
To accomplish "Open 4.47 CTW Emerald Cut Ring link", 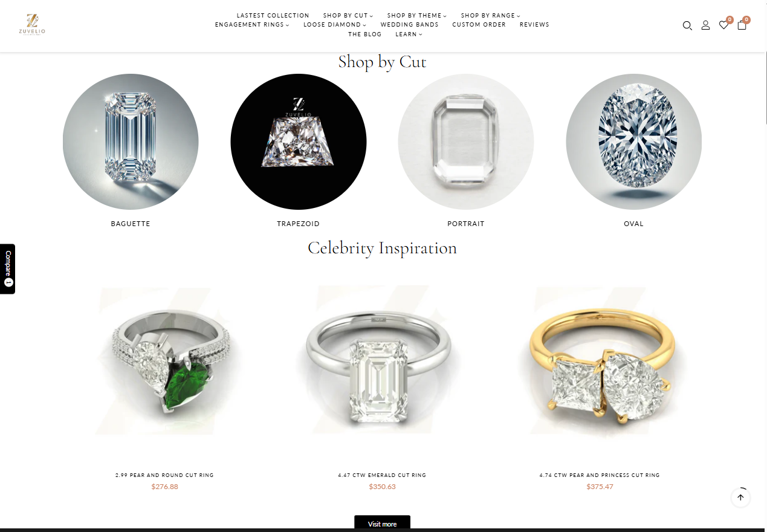I will (x=382, y=475).
